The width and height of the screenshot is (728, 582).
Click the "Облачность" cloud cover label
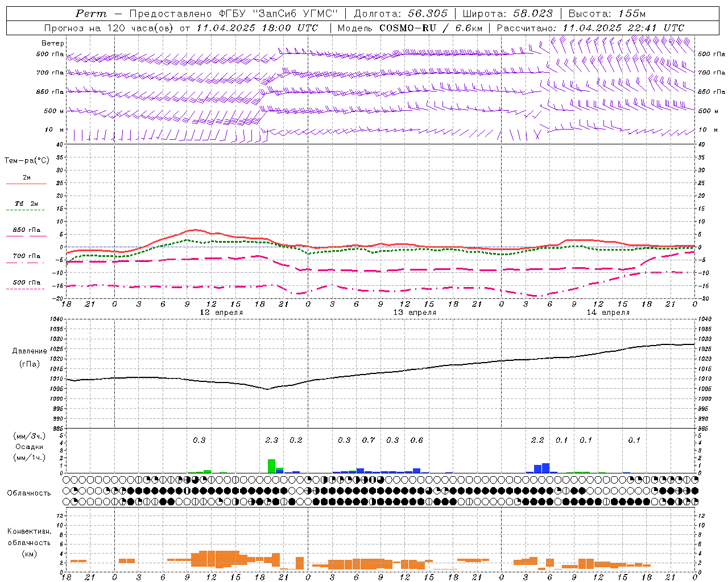[29, 493]
